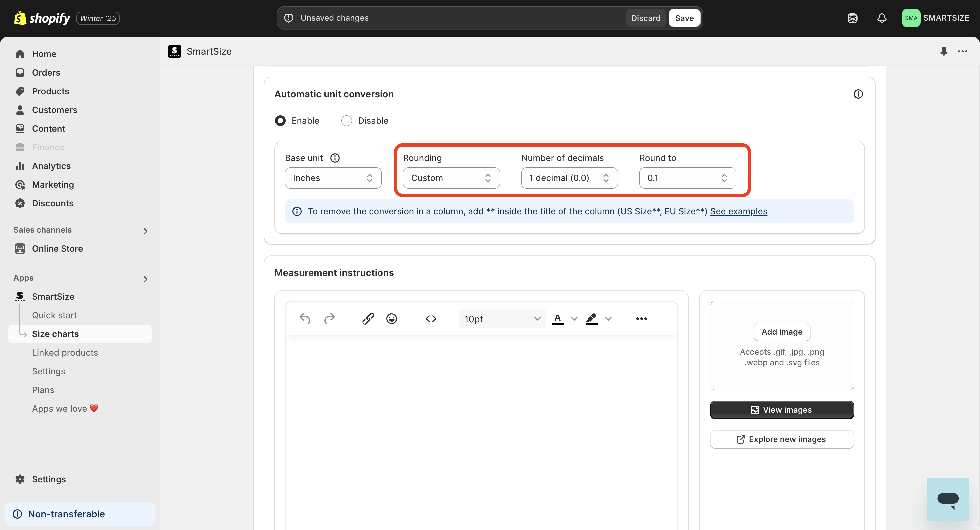Screen dimensions: 980x530
Task: Open Linked products page
Action: [65, 352]
